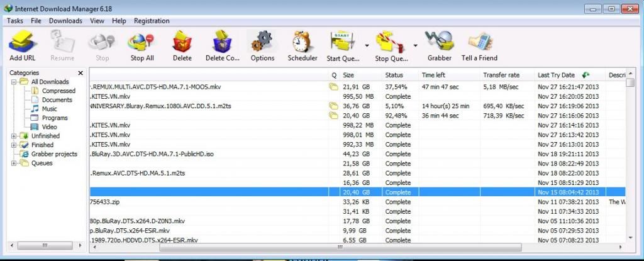The height and width of the screenshot is (261, 644).
Task: Open the View menu
Action: pos(97,21)
